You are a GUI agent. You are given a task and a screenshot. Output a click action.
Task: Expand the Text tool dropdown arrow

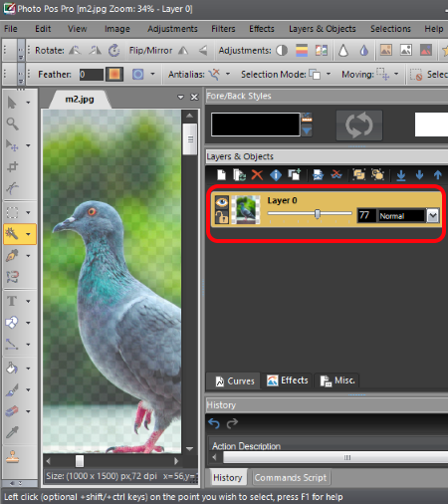pyautogui.click(x=29, y=302)
